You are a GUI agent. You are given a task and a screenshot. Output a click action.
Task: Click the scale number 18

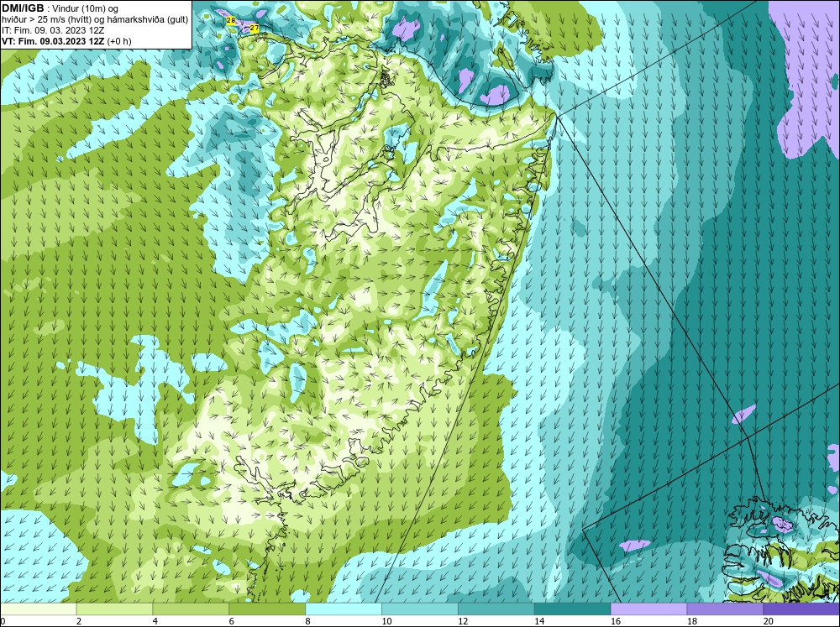[x=692, y=622]
